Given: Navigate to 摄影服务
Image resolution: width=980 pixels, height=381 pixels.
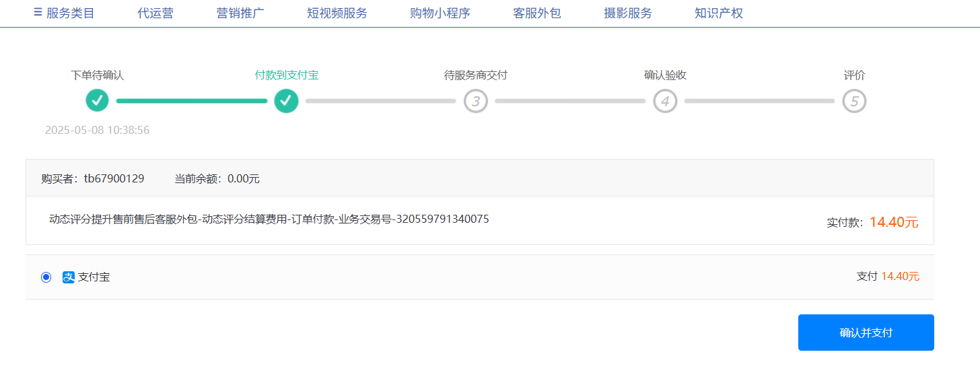Looking at the screenshot, I should point(627,13).
